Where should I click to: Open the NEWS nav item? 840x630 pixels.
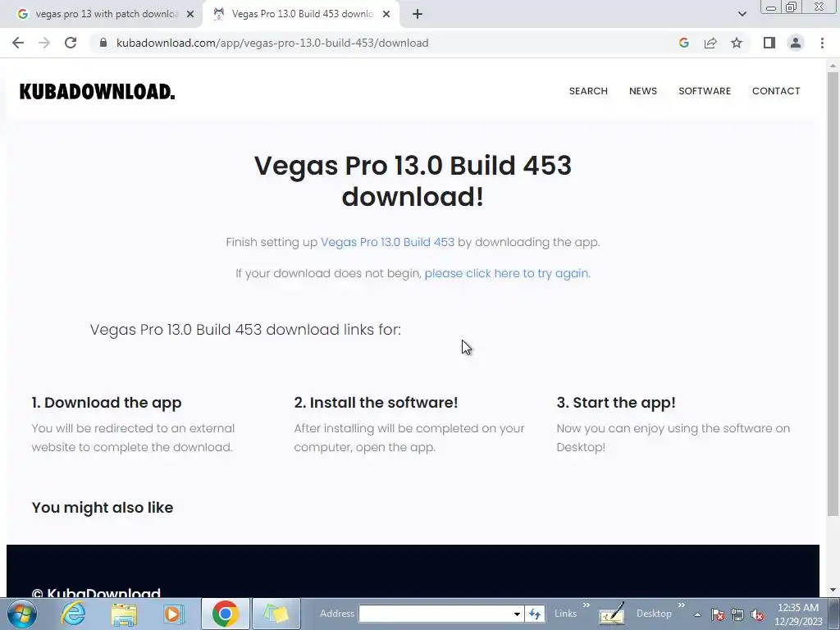(x=643, y=91)
